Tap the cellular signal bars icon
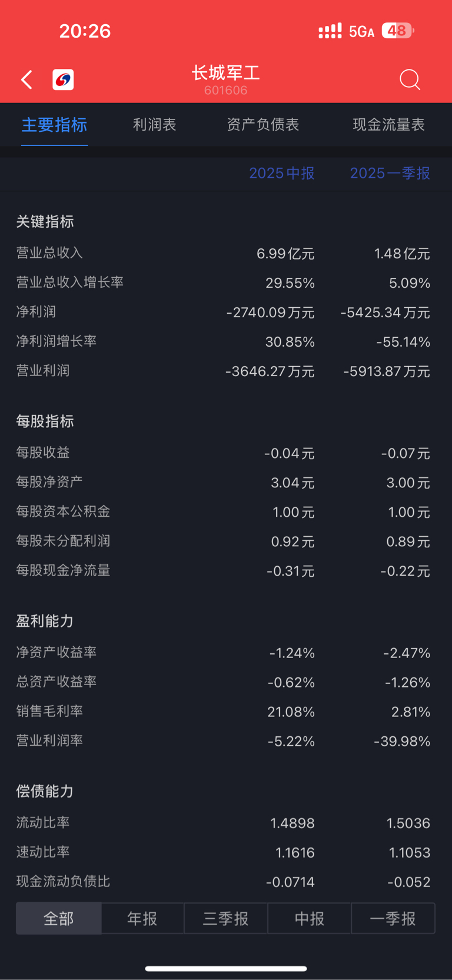452x980 pixels. click(x=330, y=31)
